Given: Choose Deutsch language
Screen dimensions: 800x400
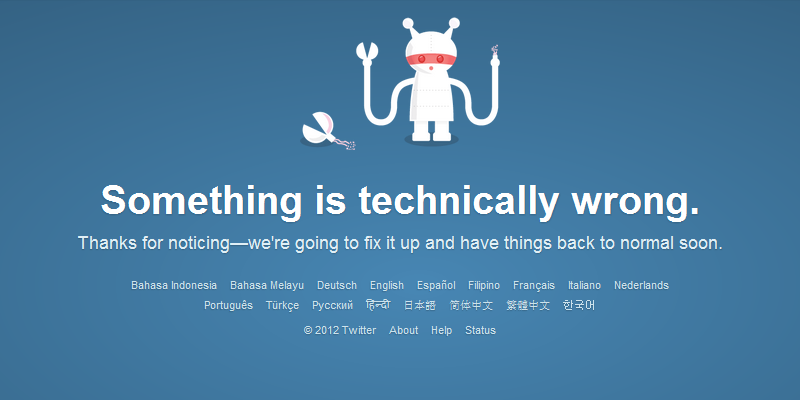Looking at the screenshot, I should point(337,285).
